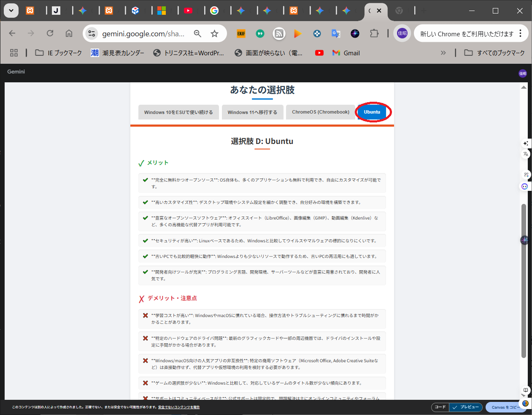Open the zoom magnifier in the address bar

coord(197,33)
